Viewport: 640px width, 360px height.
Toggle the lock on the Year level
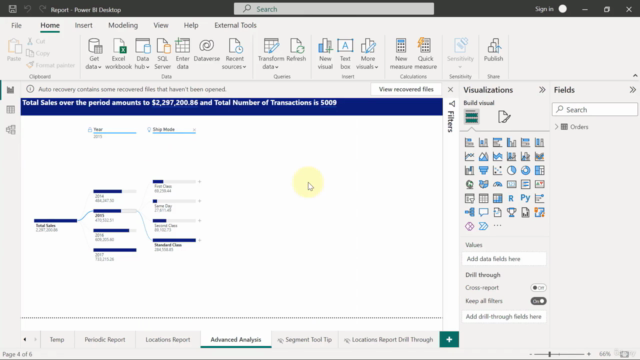90,130
